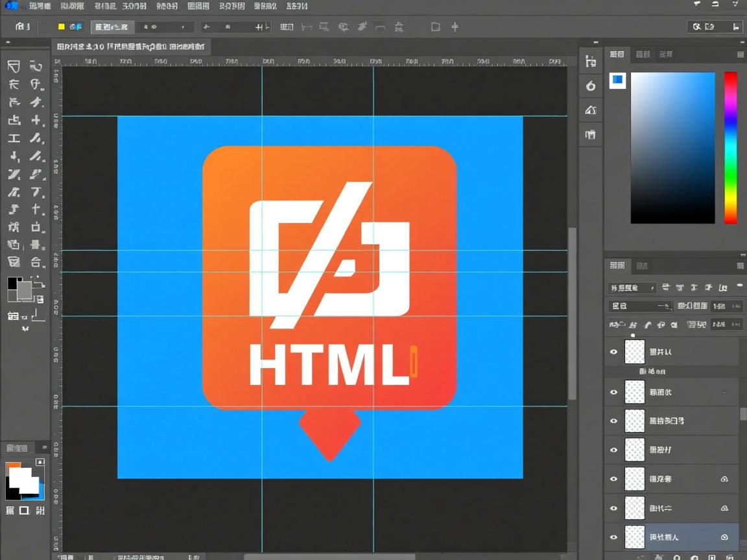Hide the third layer in the Layers panel
The height and width of the screenshot is (560, 747).
pos(613,421)
